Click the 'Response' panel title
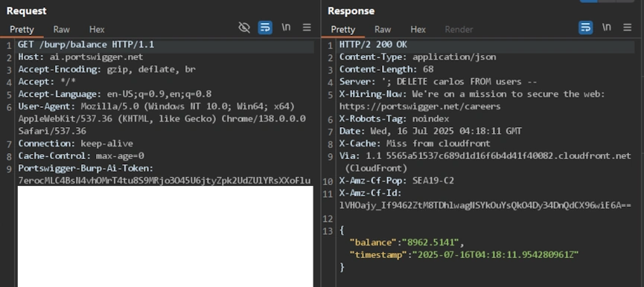The height and width of the screenshot is (287, 644). coord(351,11)
